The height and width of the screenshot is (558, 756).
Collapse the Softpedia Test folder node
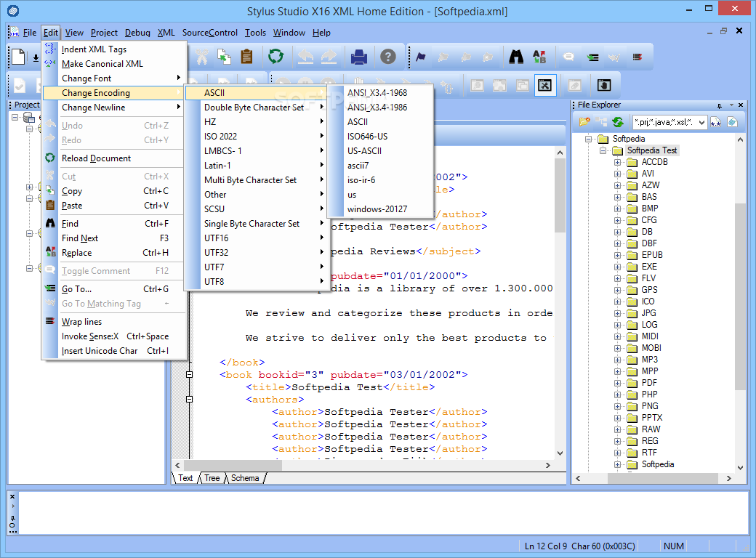(603, 150)
